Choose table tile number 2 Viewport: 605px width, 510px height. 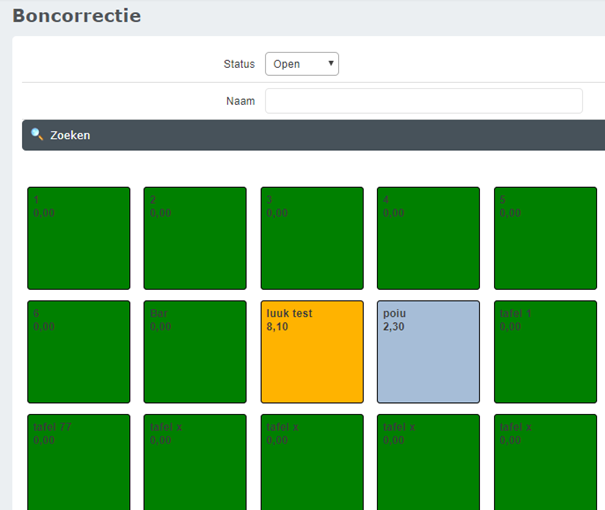pos(195,238)
